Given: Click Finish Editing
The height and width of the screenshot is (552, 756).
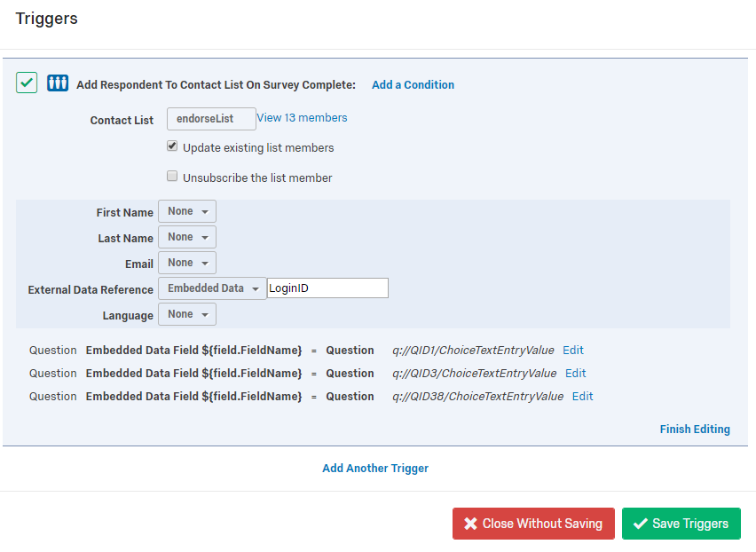Looking at the screenshot, I should tap(695, 429).
